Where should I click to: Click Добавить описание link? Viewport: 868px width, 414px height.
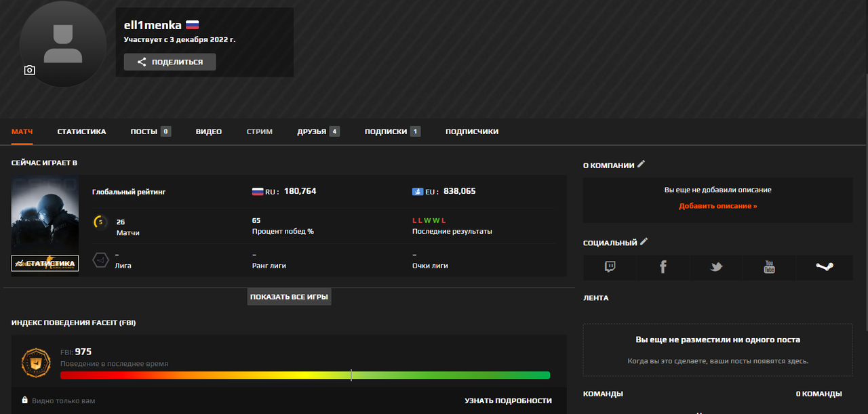(718, 206)
